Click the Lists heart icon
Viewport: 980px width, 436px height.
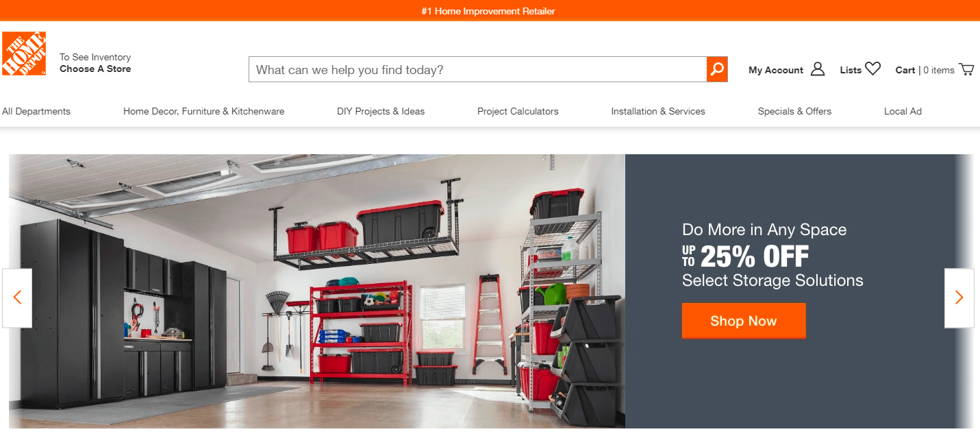pos(872,69)
